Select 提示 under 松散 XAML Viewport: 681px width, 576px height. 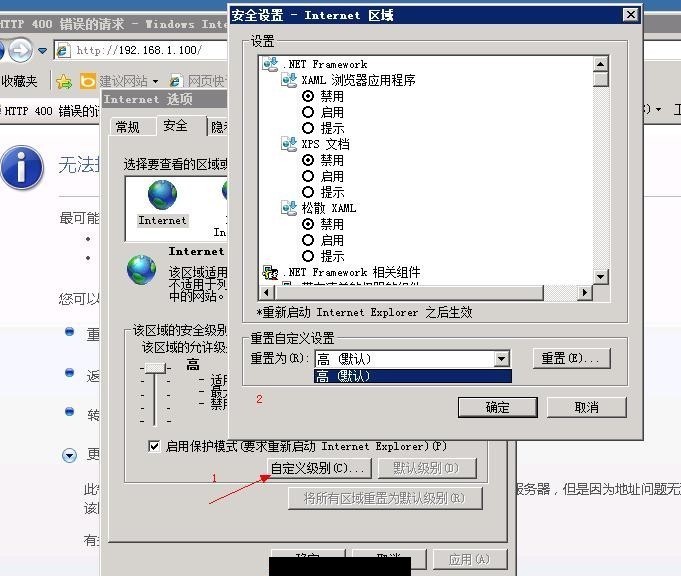click(x=308, y=256)
